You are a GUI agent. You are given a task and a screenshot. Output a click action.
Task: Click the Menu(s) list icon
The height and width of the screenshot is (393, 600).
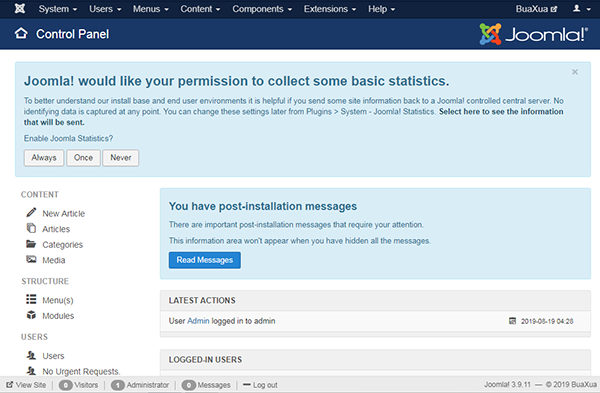(31, 299)
